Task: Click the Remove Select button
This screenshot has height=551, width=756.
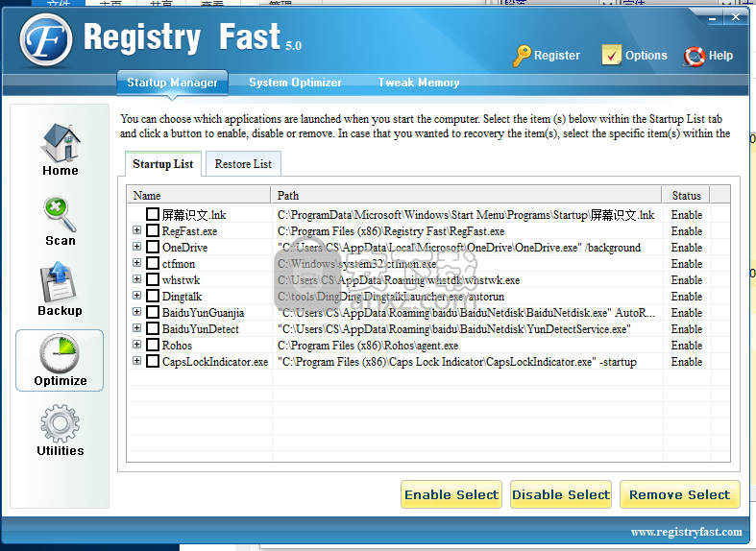Action: coord(680,494)
